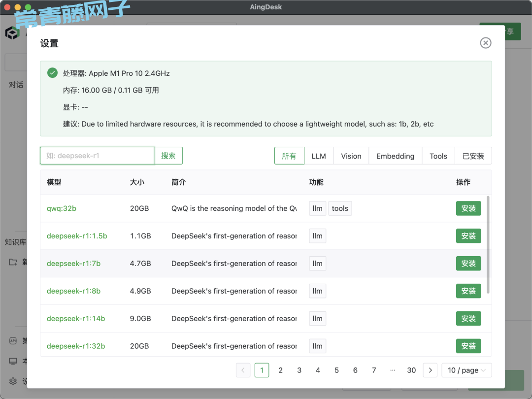This screenshot has width=532, height=399.
Task: Click the QwQ reasoning model description
Action: (234, 208)
